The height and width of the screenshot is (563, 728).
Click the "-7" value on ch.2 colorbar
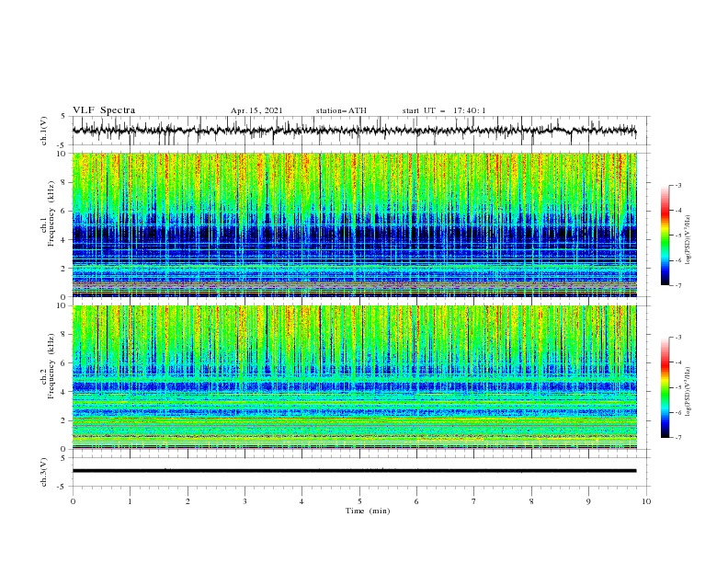click(x=677, y=438)
